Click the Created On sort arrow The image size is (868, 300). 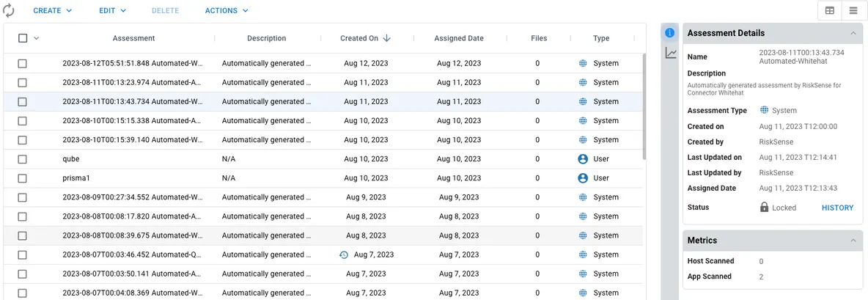386,38
